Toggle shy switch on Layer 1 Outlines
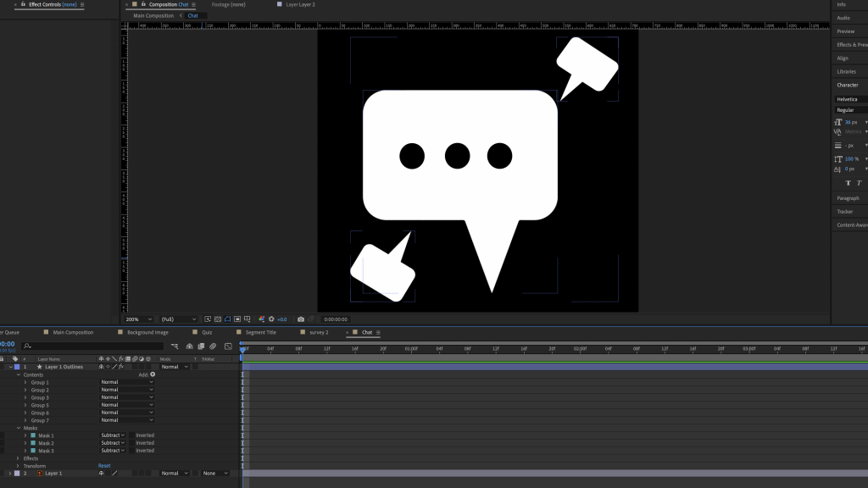The width and height of the screenshot is (868, 488). [x=102, y=367]
